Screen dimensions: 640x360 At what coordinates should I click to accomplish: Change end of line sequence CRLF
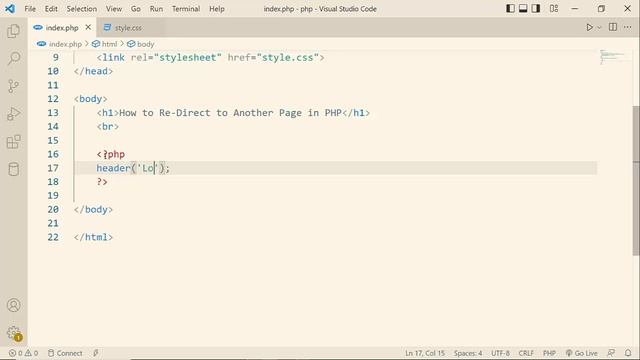(526, 353)
